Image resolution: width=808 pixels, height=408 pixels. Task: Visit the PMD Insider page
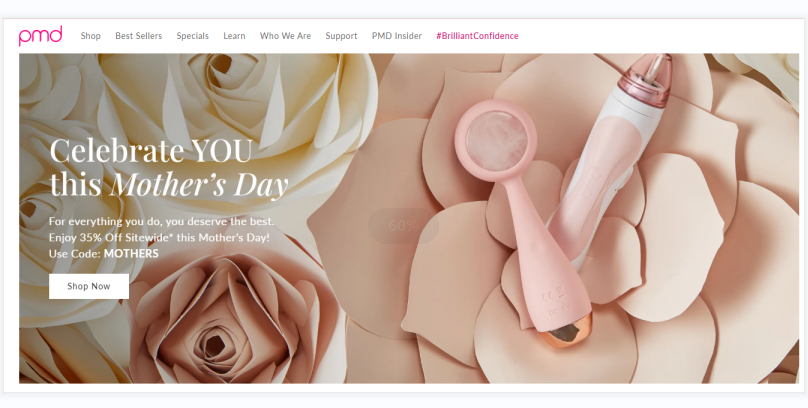pyautogui.click(x=397, y=36)
